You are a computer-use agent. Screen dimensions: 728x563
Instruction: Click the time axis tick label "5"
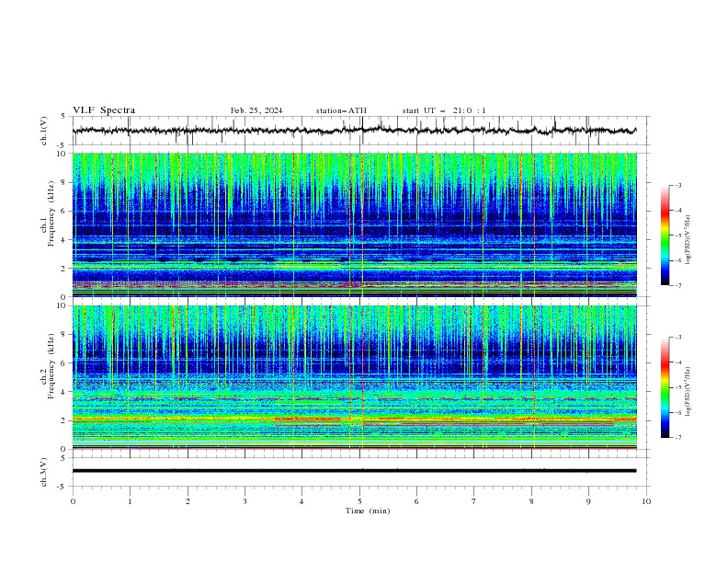[359, 501]
